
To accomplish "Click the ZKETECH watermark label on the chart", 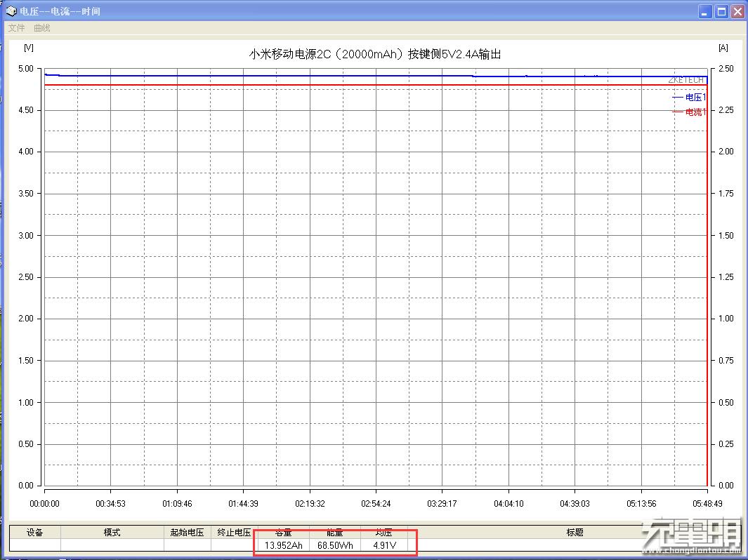I will pos(685,79).
